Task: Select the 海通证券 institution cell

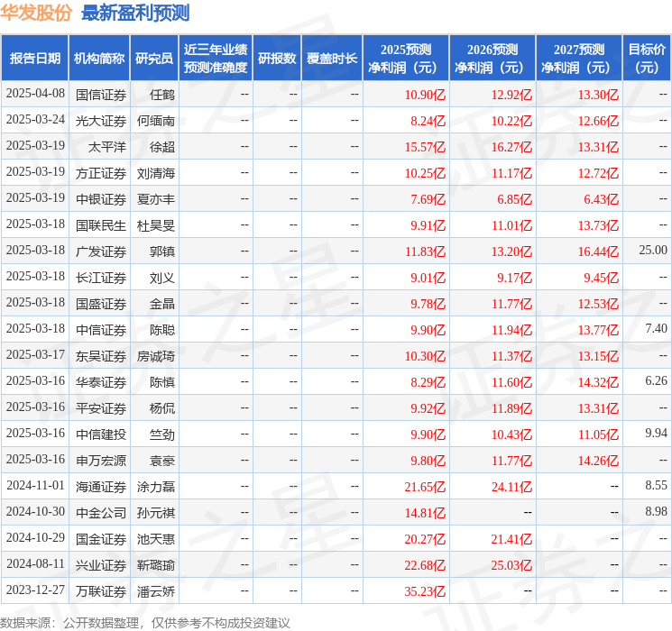Action: 101,487
